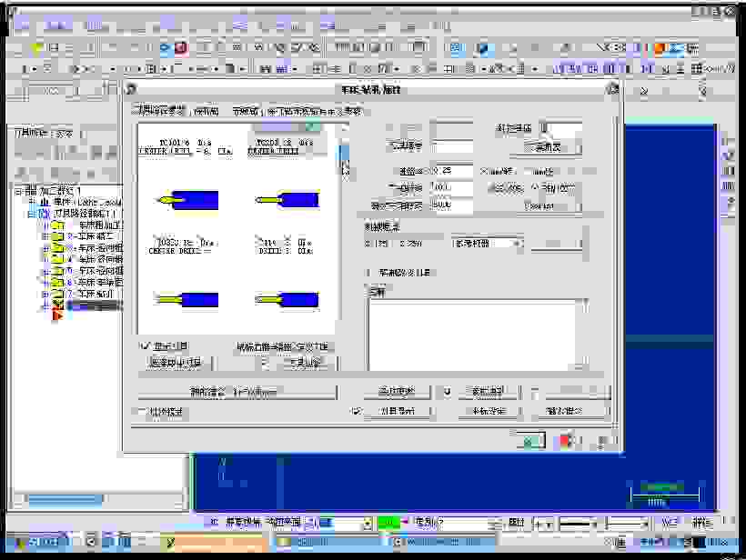Confirm dialog with green check OK button
The height and width of the screenshot is (560, 746).
pos(529,441)
